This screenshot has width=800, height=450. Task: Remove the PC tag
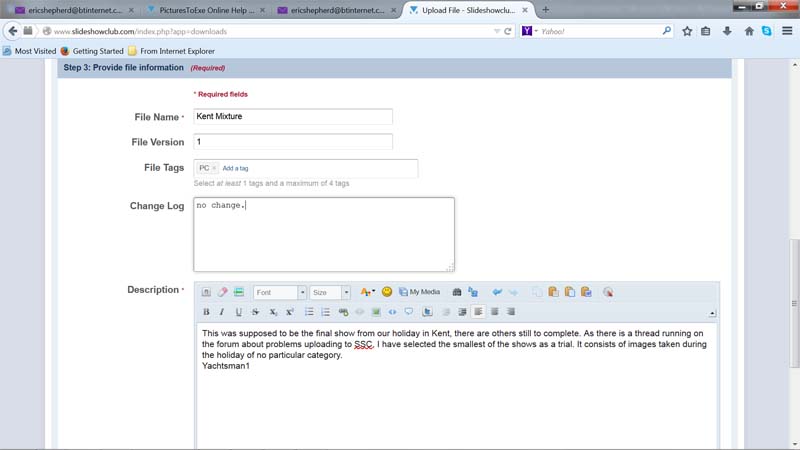tap(214, 168)
